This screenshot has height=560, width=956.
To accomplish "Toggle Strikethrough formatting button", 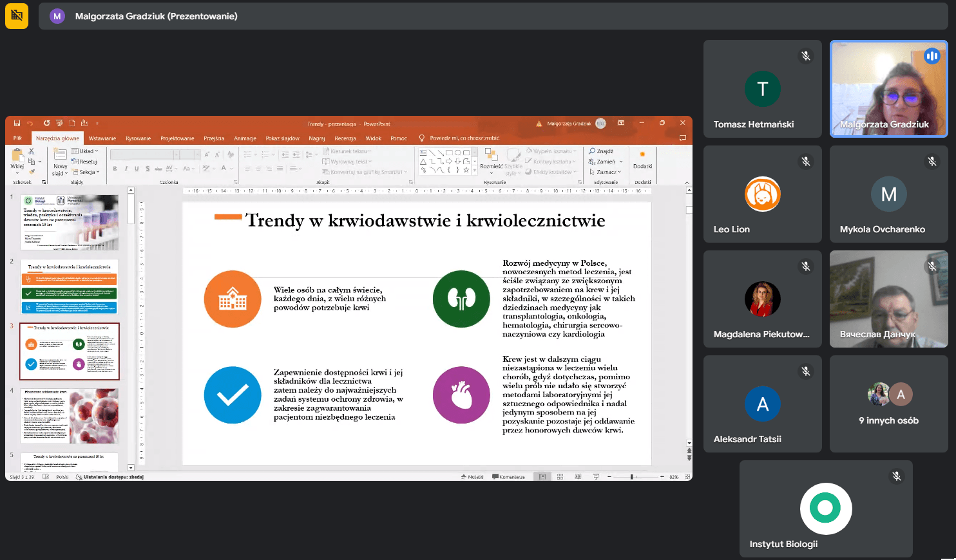I will pos(158,169).
